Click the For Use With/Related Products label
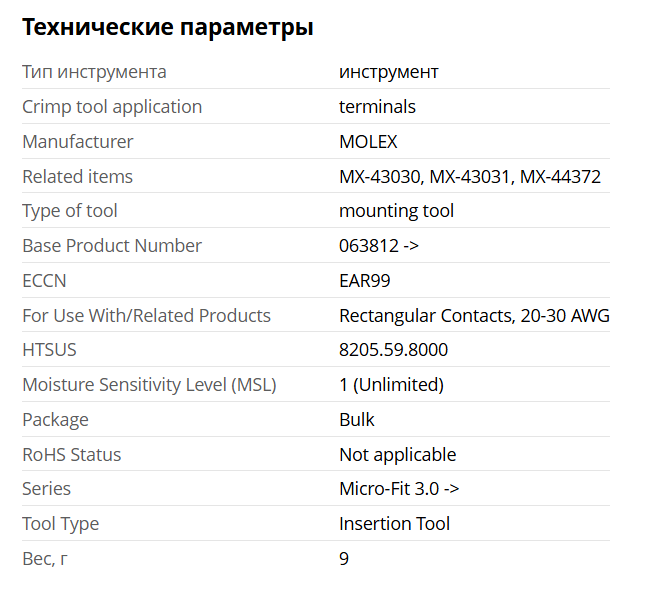 146,316
